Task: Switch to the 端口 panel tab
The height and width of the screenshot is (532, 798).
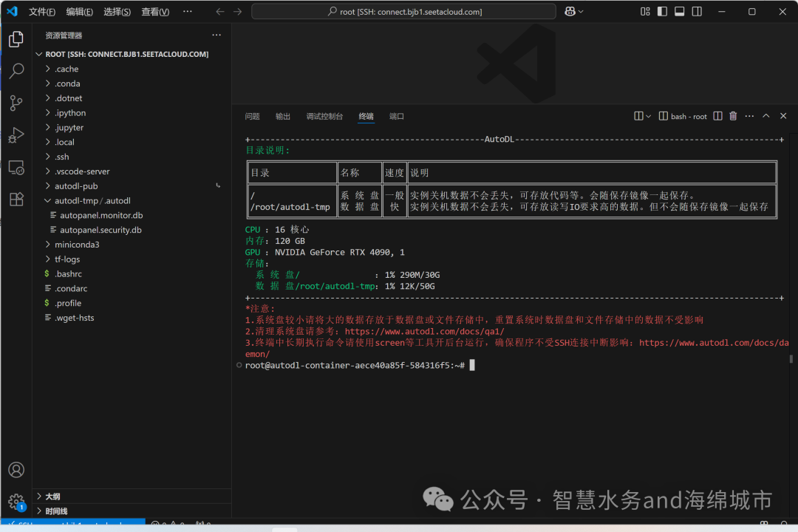Action: (x=397, y=117)
